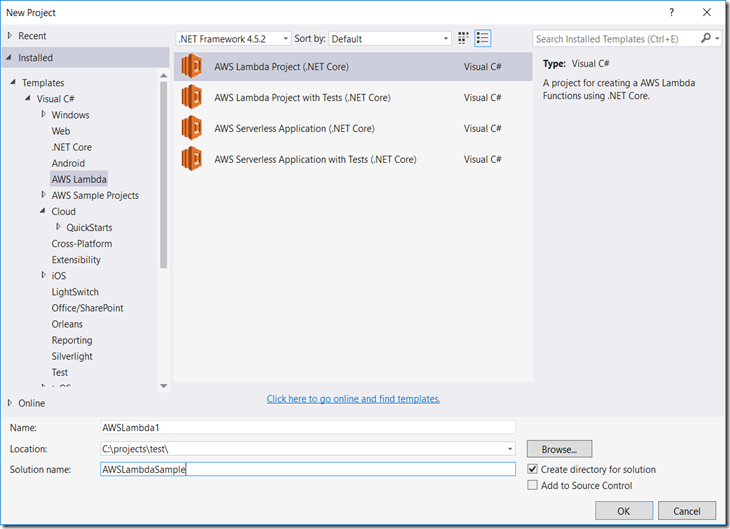
Task: Select the Orleans category
Action: click(x=67, y=324)
